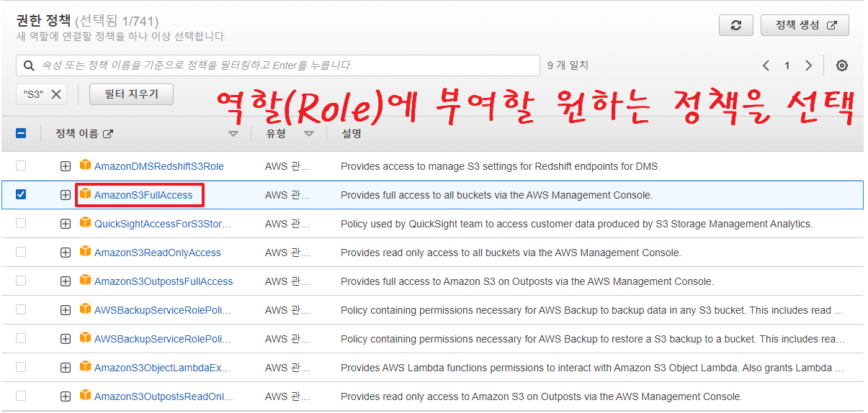This screenshot has width=868, height=413.
Task: Click "Provides read only access to all buckets" description
Action: click(511, 253)
